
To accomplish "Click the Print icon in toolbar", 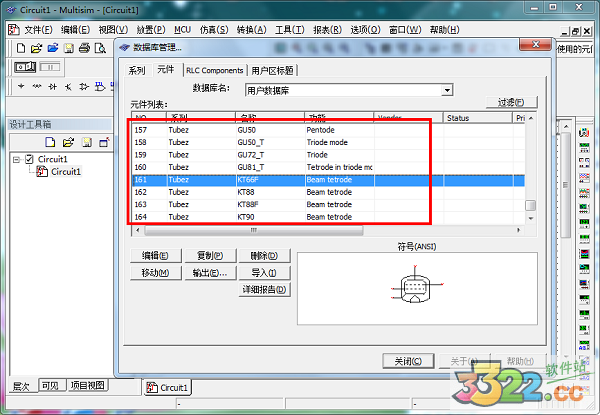I will pyautogui.click(x=84, y=48).
